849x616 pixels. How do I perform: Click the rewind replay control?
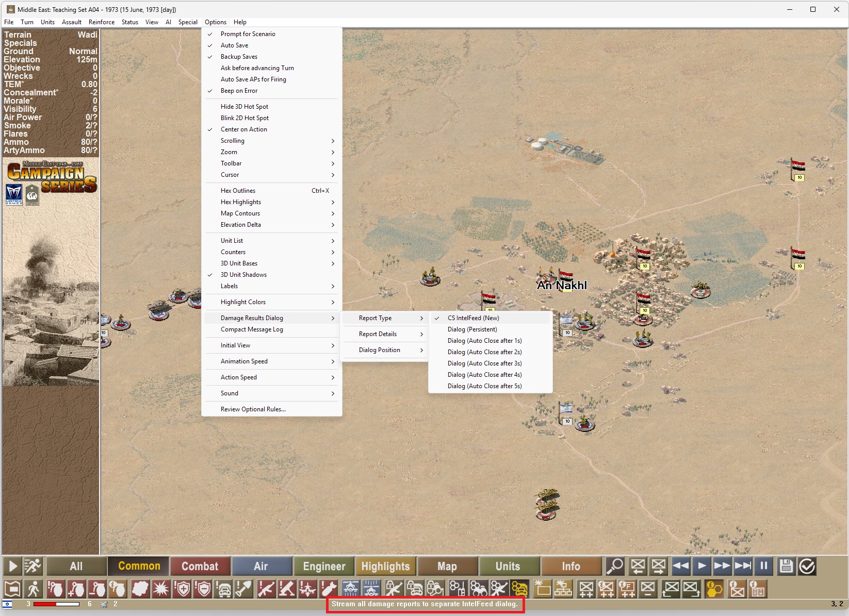(x=681, y=566)
